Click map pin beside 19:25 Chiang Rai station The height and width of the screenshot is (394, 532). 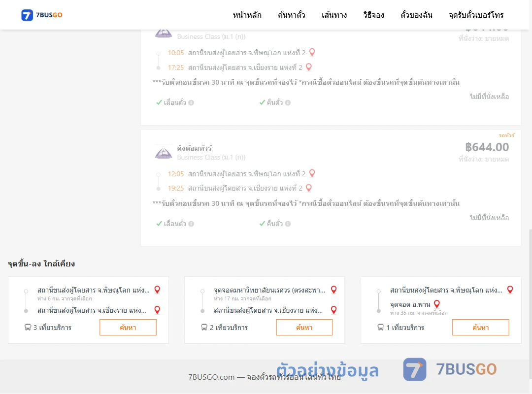click(x=309, y=188)
